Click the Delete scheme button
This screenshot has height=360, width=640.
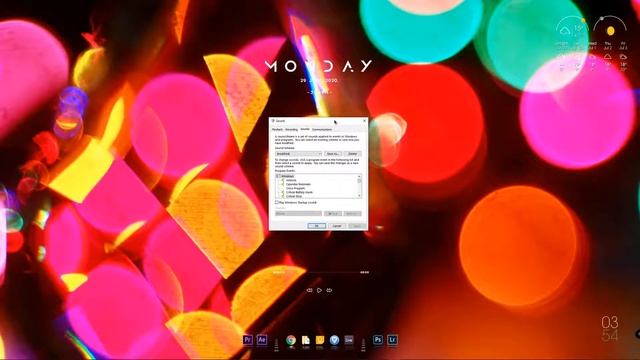[x=353, y=154]
